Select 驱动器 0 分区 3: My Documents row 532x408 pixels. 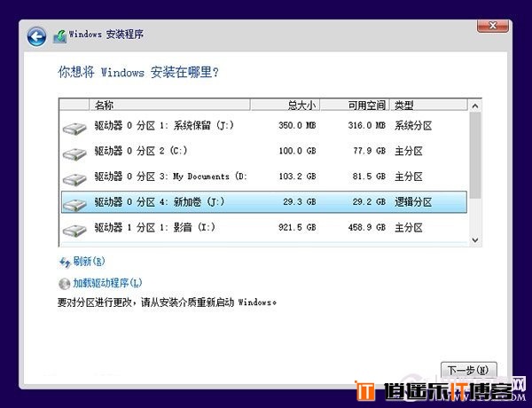click(264, 177)
